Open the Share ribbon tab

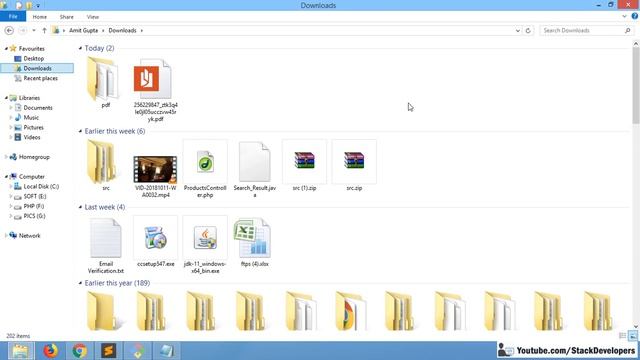pyautogui.click(x=67, y=17)
